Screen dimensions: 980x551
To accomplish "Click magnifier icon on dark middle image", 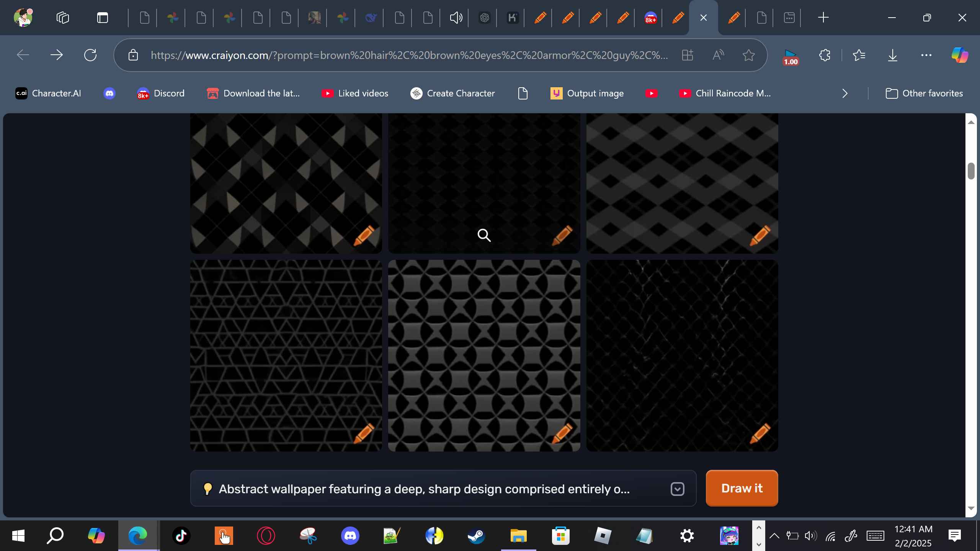I will click(x=484, y=235).
